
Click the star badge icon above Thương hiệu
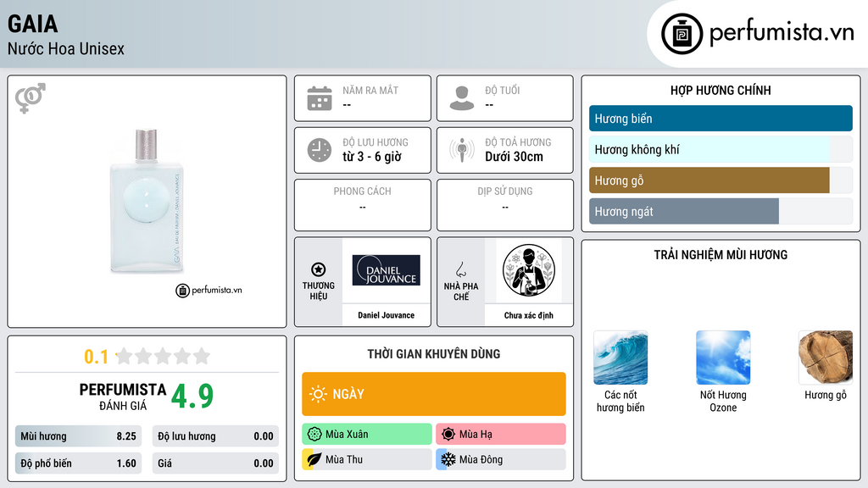coord(319,269)
